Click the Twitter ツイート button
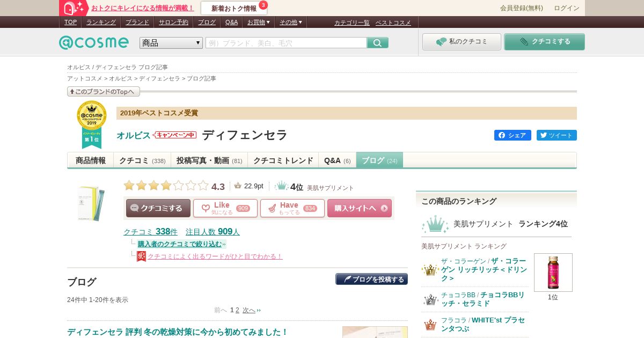 (x=557, y=135)
